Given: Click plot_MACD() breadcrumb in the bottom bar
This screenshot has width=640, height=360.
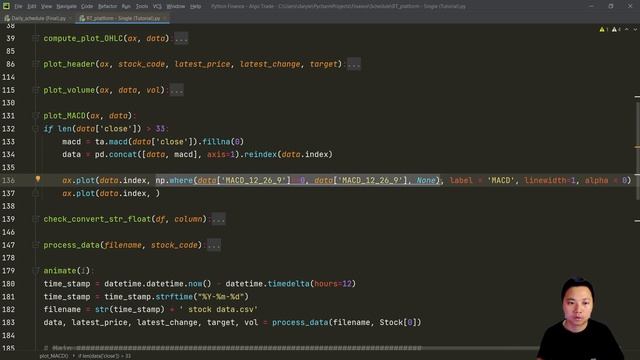Looking at the screenshot, I should (x=54, y=356).
